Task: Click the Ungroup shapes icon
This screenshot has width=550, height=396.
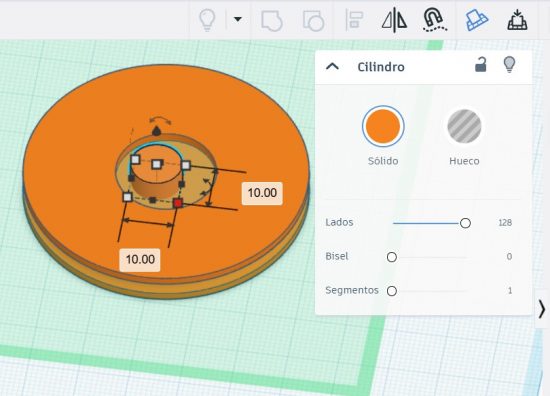Action: click(313, 21)
